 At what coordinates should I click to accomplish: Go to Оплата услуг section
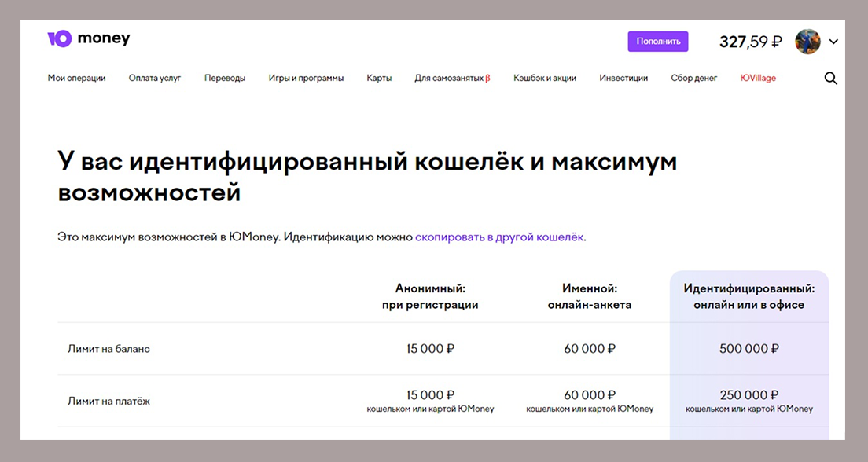click(155, 79)
